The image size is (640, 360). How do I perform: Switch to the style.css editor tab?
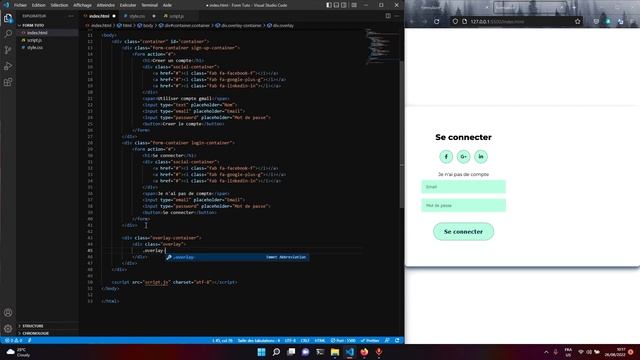(x=137, y=16)
